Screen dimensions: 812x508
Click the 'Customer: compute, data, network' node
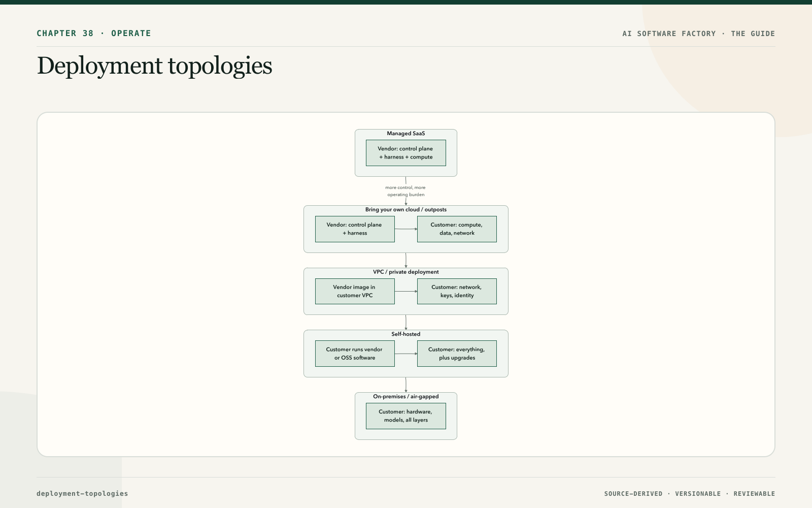[x=457, y=229]
